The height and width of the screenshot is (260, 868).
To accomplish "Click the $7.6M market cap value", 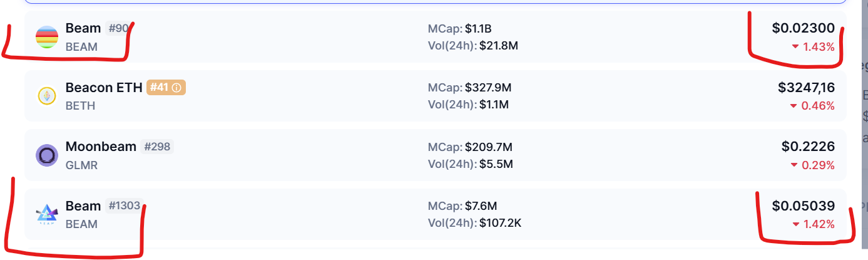I will (x=481, y=206).
